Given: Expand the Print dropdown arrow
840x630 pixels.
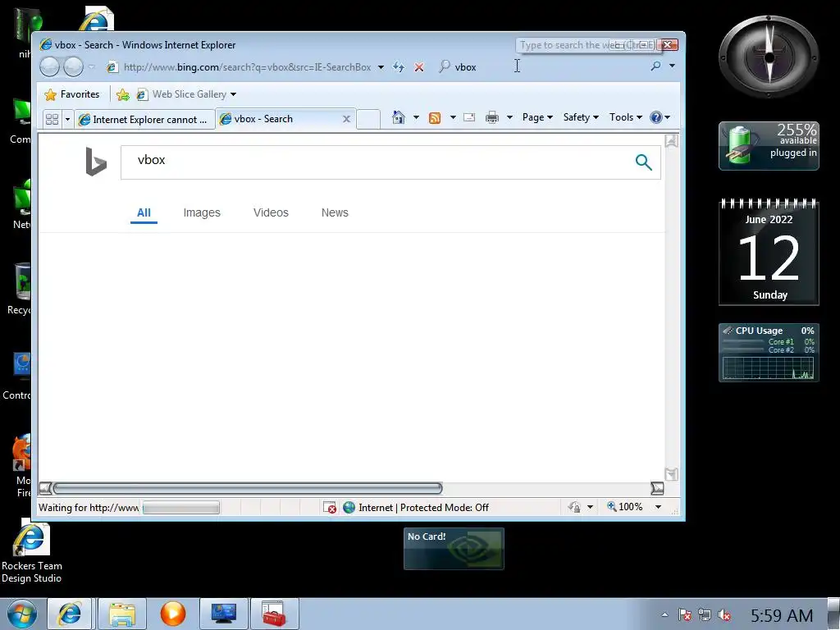Looking at the screenshot, I should 509,117.
